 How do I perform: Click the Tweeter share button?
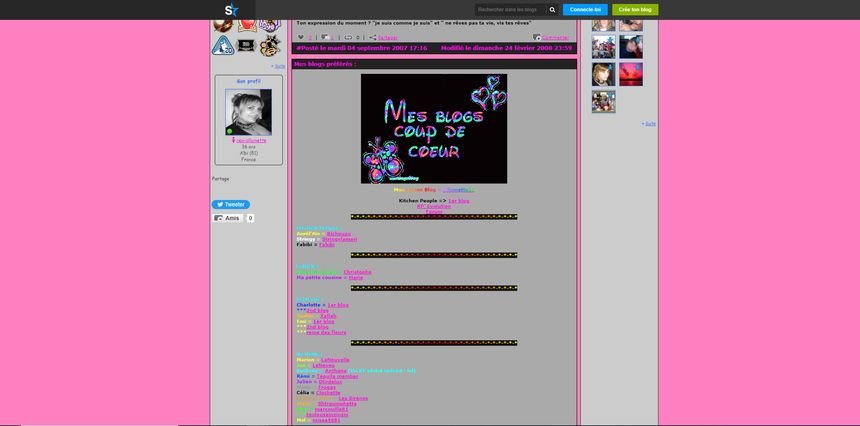click(231, 205)
